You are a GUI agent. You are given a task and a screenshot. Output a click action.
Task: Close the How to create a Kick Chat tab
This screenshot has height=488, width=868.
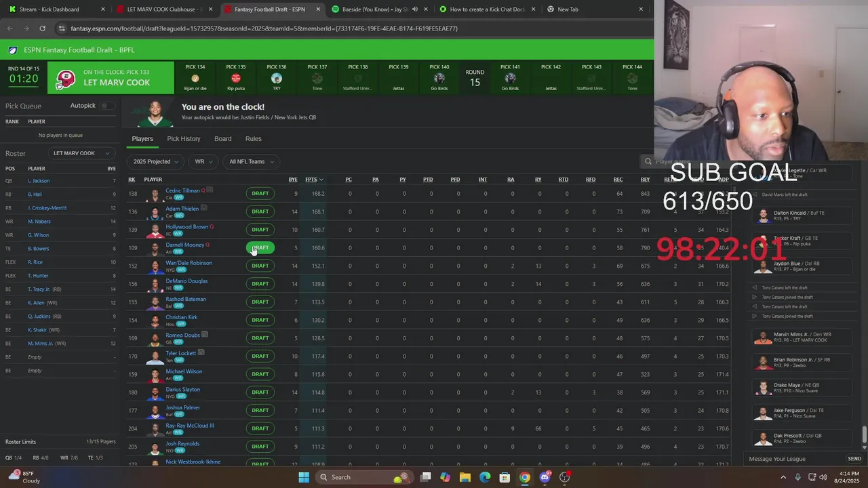534,9
